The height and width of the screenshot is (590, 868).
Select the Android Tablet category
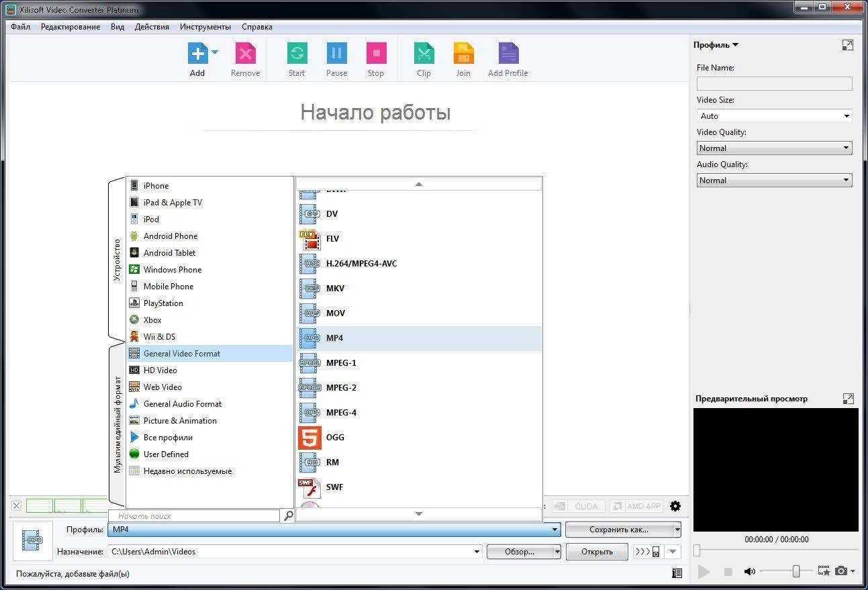(x=209, y=253)
